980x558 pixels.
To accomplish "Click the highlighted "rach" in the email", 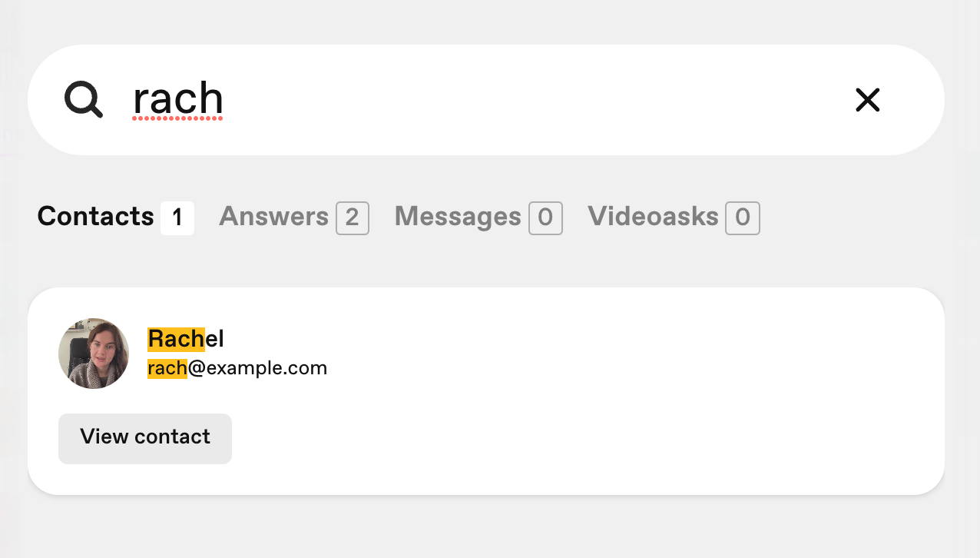I will 167,368.
